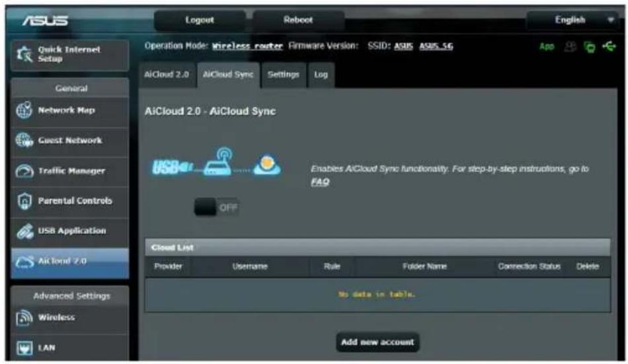628x364 pixels.
Task: Click the Guest Network icon
Action: click(24, 140)
